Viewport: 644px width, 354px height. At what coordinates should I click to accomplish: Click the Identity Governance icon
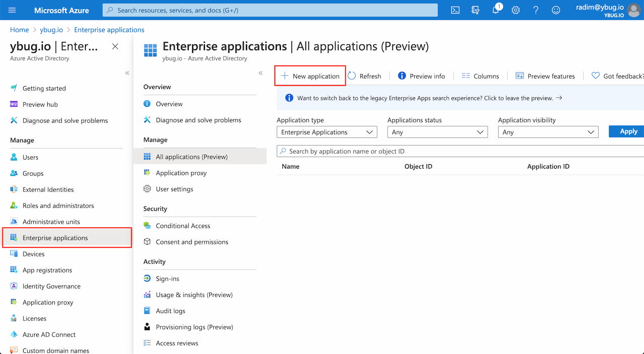click(x=14, y=286)
